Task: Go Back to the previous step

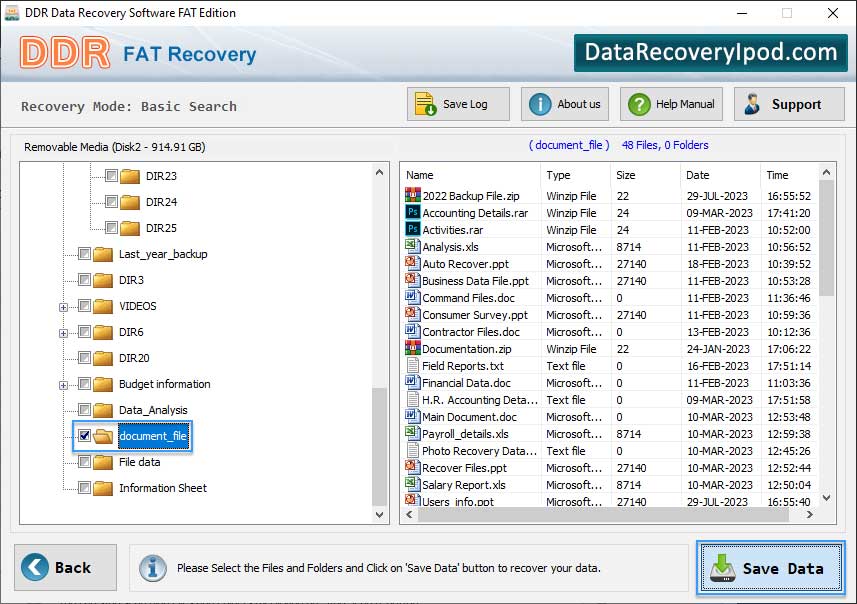Action: [66, 567]
